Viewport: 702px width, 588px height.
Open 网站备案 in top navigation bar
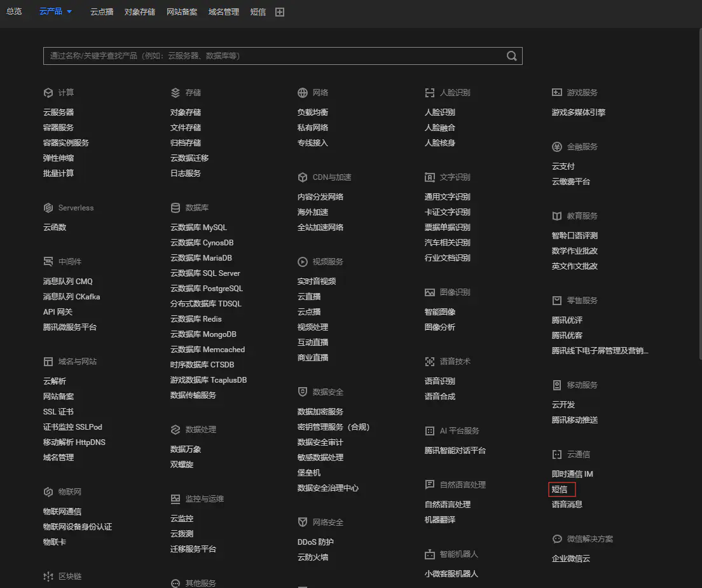(182, 12)
